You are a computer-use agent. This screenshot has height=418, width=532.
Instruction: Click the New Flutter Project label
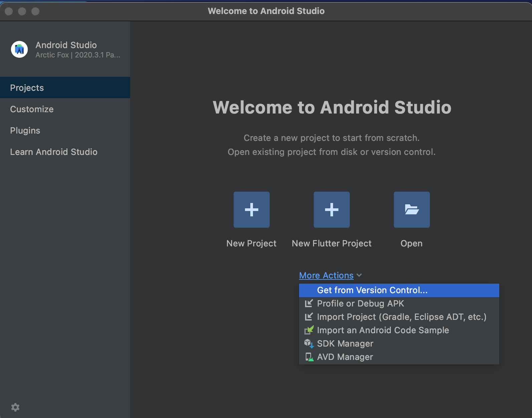331,243
